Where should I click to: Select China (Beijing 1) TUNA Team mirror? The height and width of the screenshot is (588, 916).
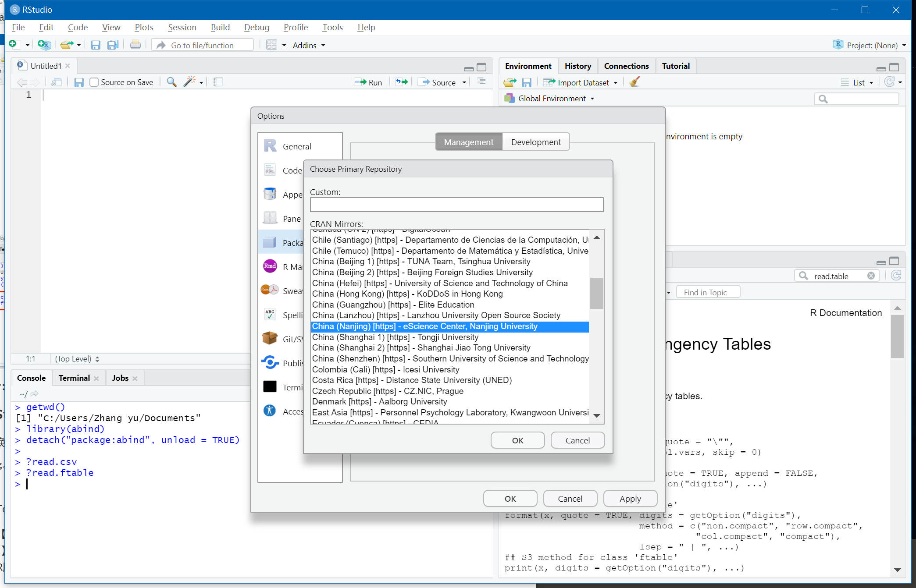tap(449, 261)
